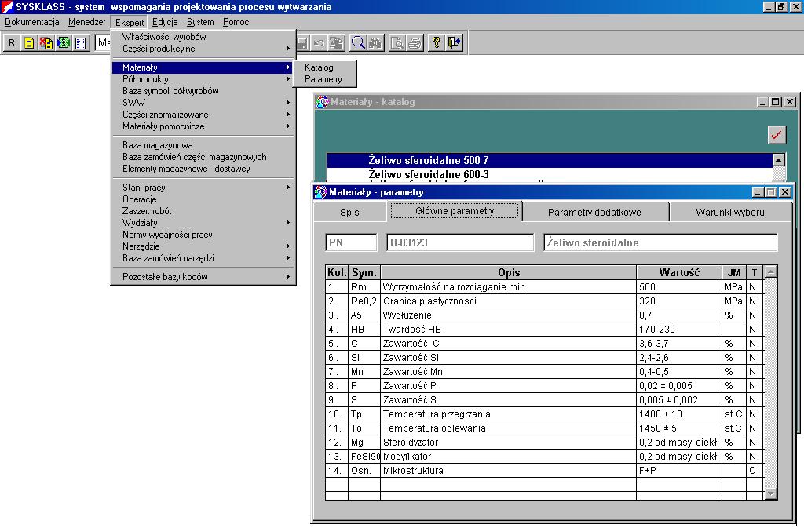Click the blue list sheet toolbar icon
This screenshot has height=532, width=804.
point(81,42)
